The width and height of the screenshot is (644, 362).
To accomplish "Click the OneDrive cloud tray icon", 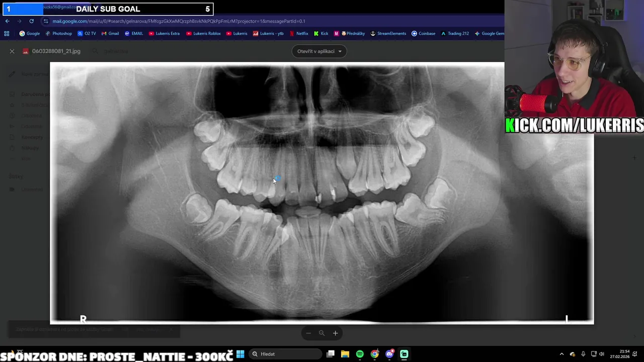I will [x=573, y=354].
